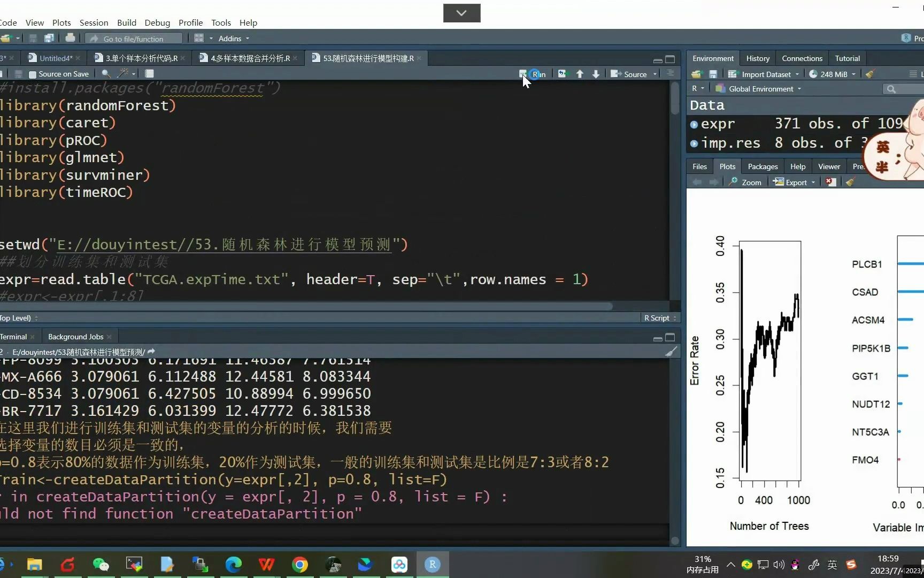924x578 pixels.
Task: Re-run the previous code region
Action: click(x=562, y=74)
